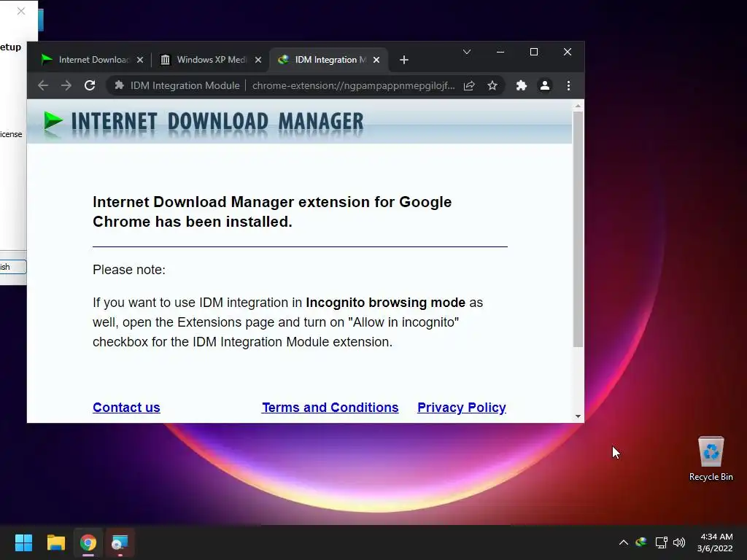The width and height of the screenshot is (747, 560).
Task: Click the bold "Incognito browsing mode" text
Action: coord(385,303)
